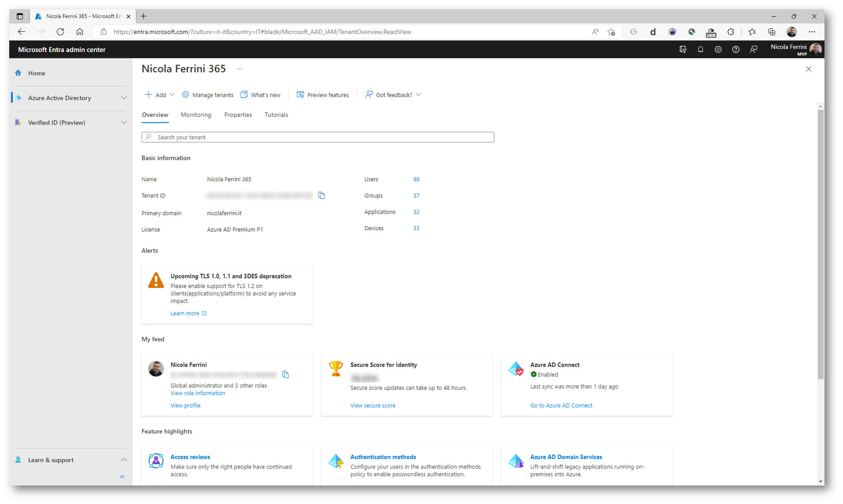Click Learn more in TLS deprecation alert
Screen dimensions: 843x504
(188, 313)
